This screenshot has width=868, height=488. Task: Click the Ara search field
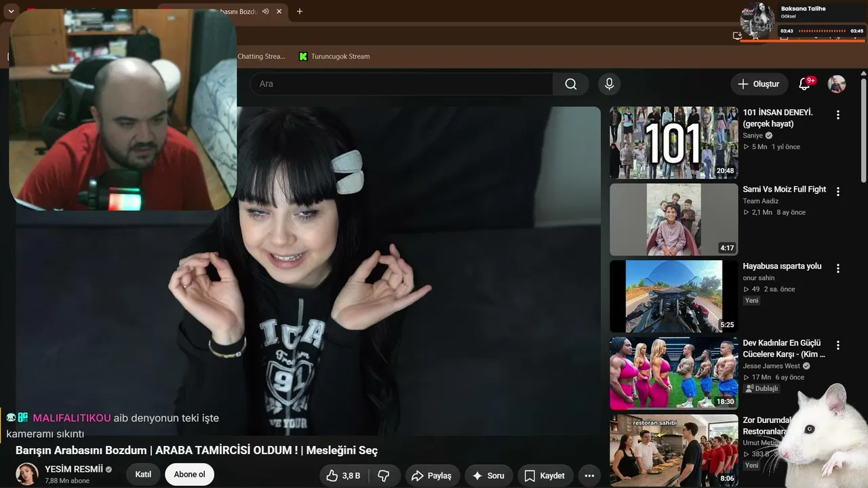[x=401, y=84]
